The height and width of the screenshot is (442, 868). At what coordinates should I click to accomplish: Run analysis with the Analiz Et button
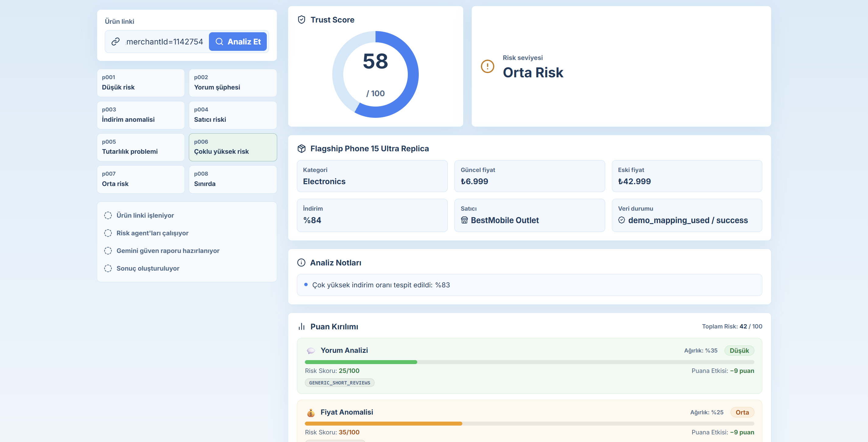[238, 41]
